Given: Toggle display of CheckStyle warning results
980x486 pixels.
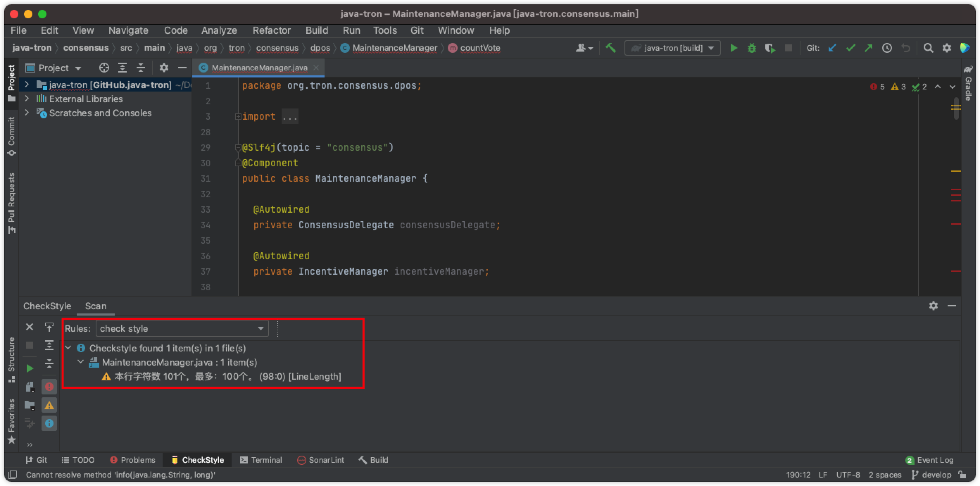Looking at the screenshot, I should [49, 405].
